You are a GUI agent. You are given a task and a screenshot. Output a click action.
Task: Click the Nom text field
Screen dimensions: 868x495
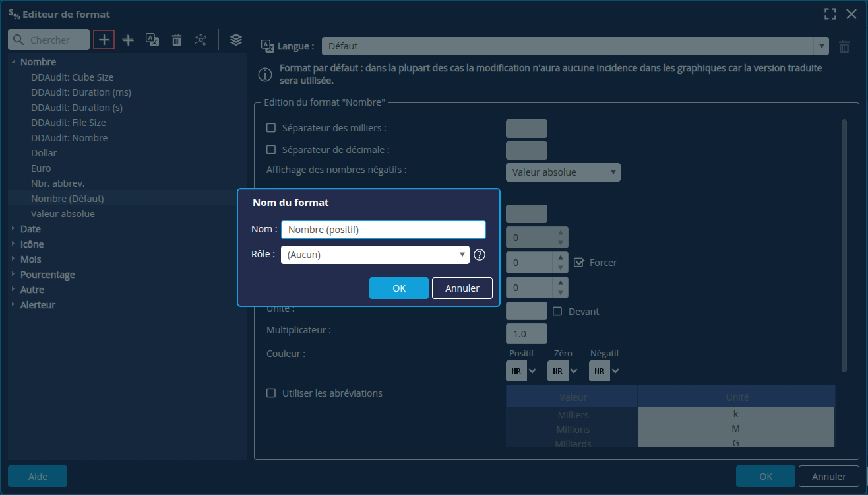click(383, 230)
